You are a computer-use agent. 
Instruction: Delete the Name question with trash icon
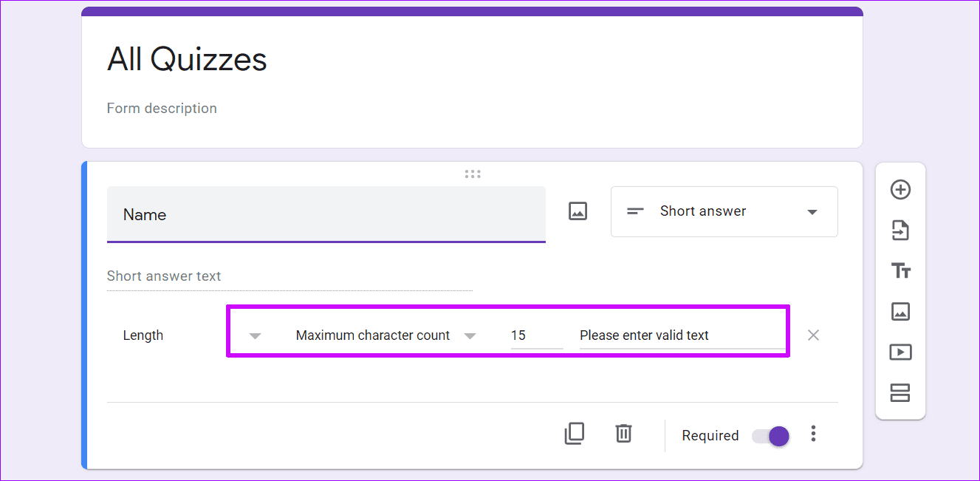tap(623, 434)
